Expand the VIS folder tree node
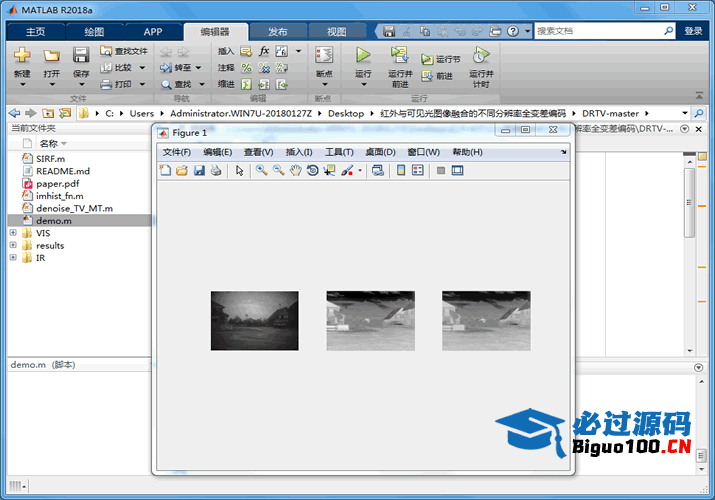The height and width of the screenshot is (500, 715). pyautogui.click(x=13, y=233)
